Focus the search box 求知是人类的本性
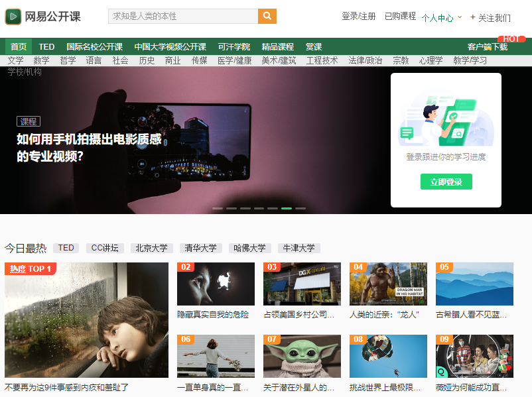Image resolution: width=532 pixels, height=397 pixels. [183, 16]
